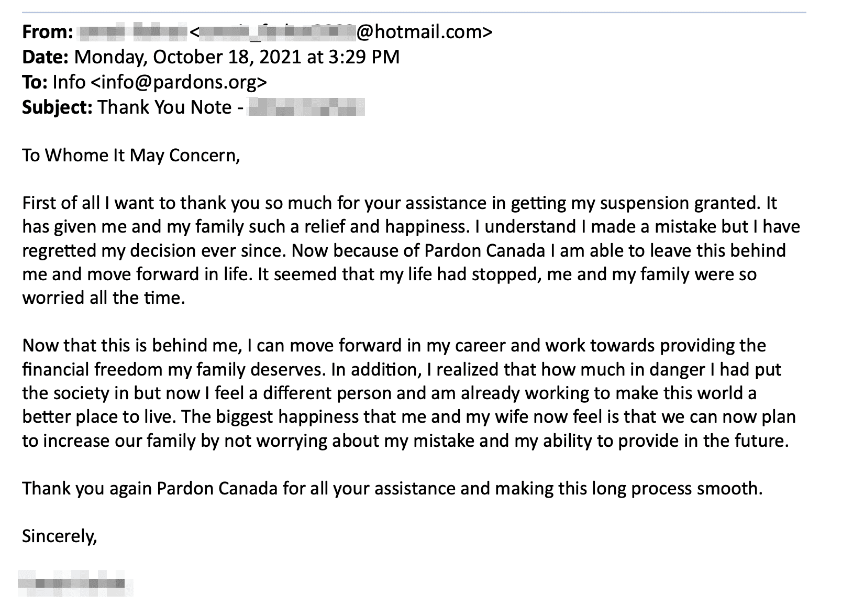Click Pardon Canada in the closing thank-you line
This screenshot has width=842, height=616.
click(x=217, y=489)
